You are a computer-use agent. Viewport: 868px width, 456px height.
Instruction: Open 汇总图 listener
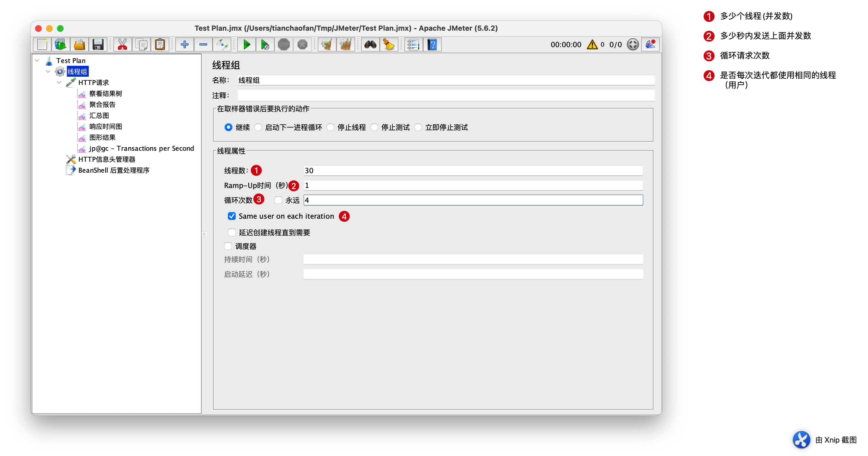99,116
